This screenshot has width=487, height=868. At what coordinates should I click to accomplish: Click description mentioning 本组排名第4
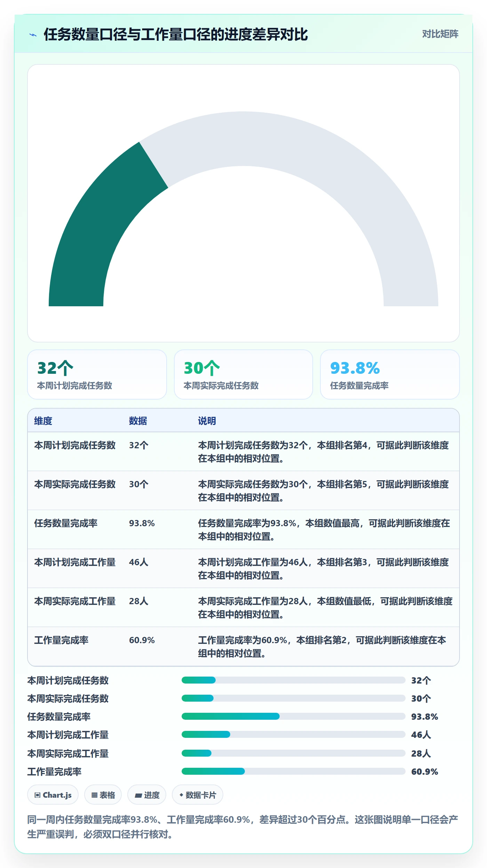[324, 452]
